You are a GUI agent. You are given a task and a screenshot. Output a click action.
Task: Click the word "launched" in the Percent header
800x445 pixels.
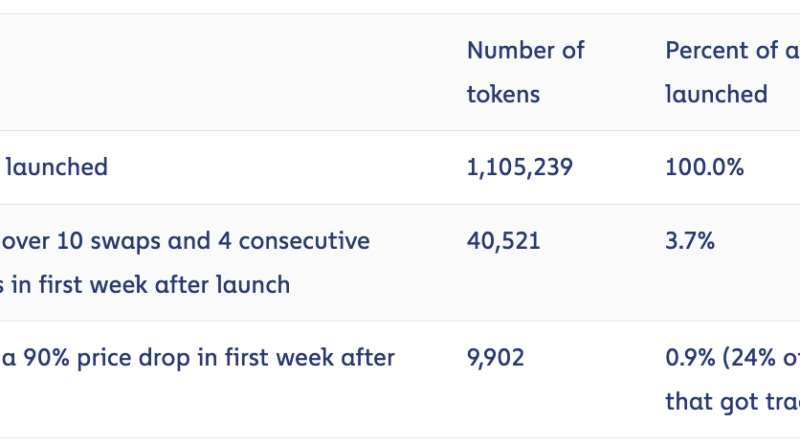point(716,95)
